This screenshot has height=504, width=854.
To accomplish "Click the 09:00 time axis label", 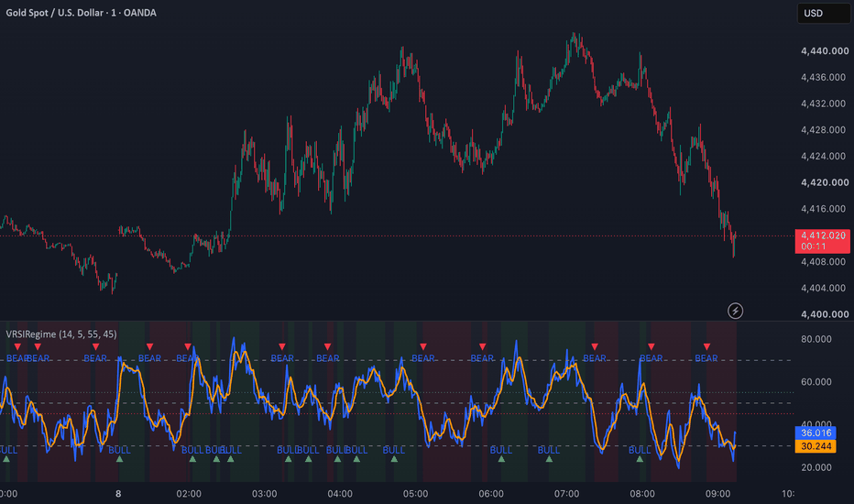I will point(717,494).
